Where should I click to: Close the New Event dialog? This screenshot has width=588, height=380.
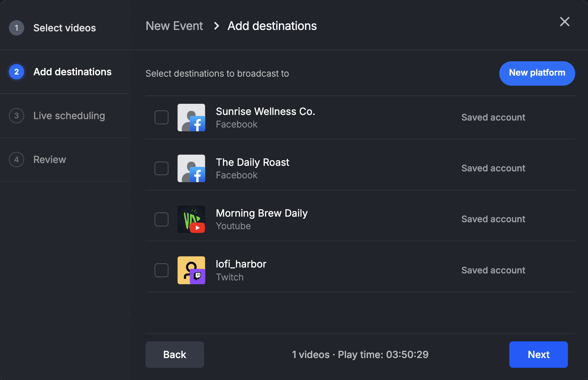(x=565, y=22)
